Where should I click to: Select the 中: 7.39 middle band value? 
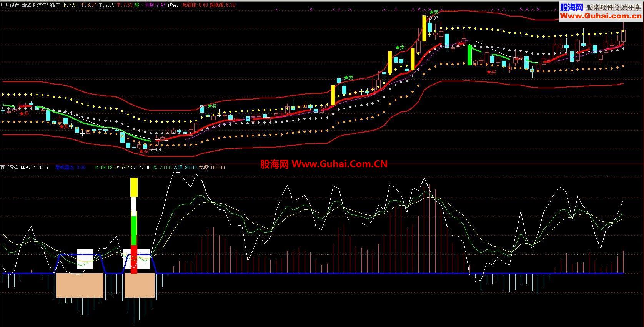pyautogui.click(x=107, y=5)
